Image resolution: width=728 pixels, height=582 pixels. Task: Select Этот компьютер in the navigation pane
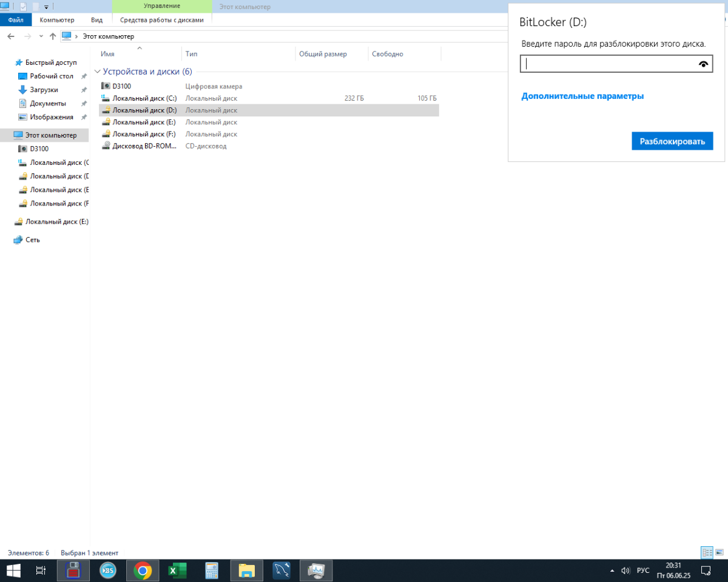coord(44,135)
